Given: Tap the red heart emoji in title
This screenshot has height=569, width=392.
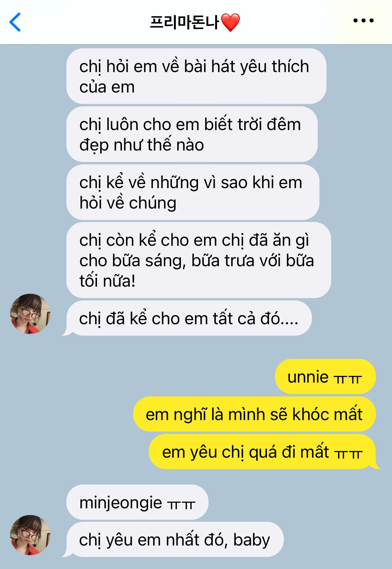Looking at the screenshot, I should pos(231,22).
